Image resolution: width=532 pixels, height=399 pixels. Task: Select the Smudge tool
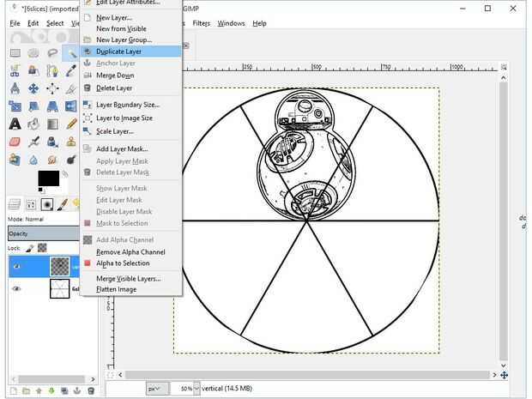click(51, 160)
